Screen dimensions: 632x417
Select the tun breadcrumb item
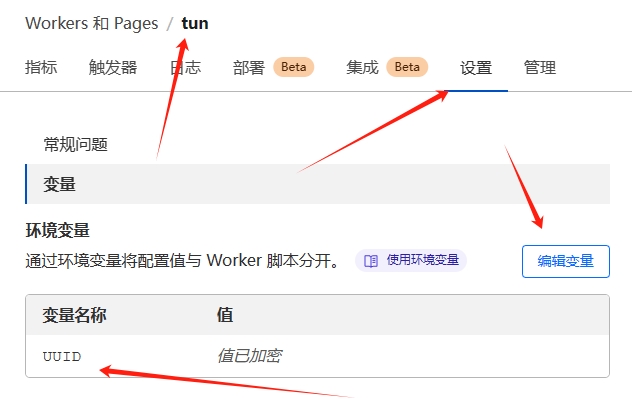click(195, 23)
